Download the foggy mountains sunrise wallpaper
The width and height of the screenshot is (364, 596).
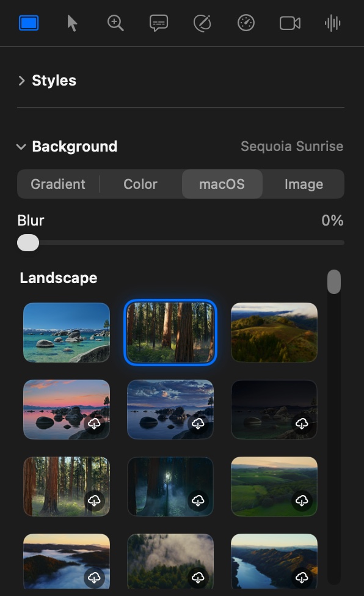point(94,578)
